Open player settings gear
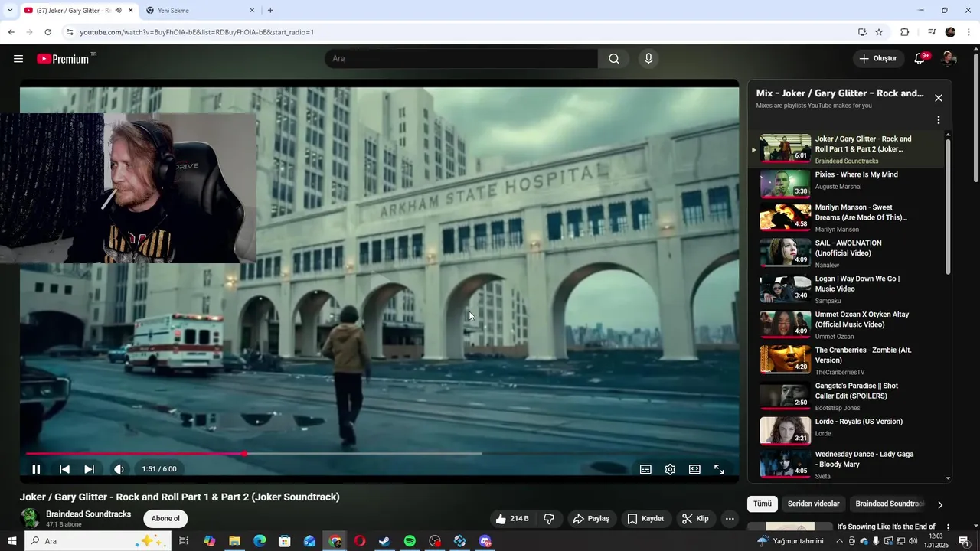The image size is (980, 551). click(670, 469)
